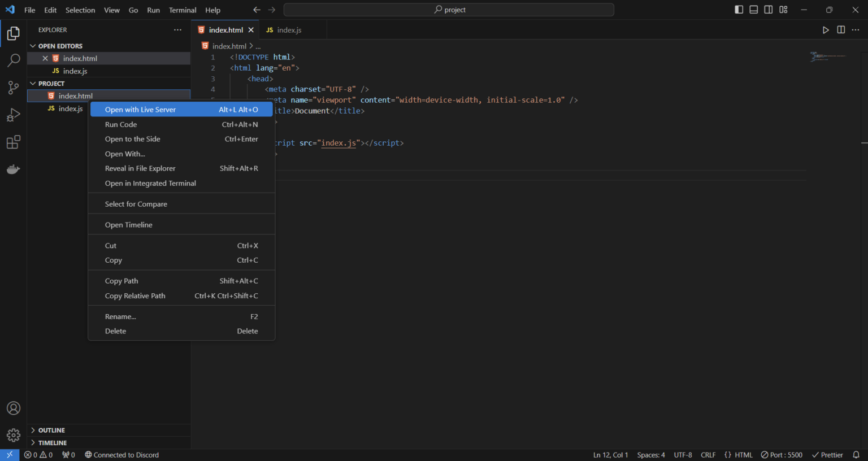Click the Prettier status bar button
The height and width of the screenshot is (461, 868).
click(827, 455)
